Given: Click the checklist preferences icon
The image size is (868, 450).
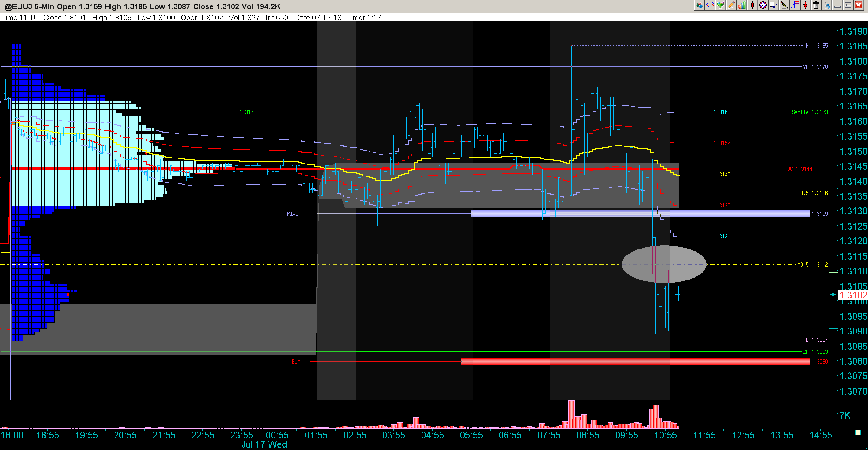Looking at the screenshot, I should click(773, 5).
